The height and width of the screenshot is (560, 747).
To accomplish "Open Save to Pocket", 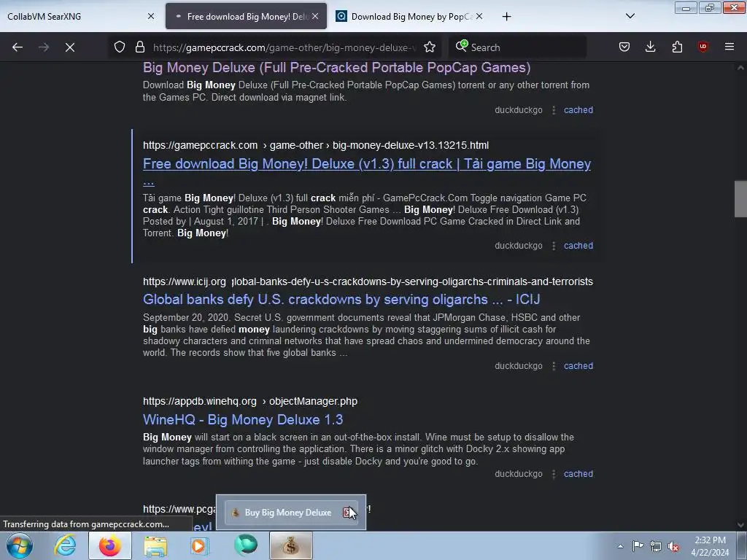I will click(624, 47).
